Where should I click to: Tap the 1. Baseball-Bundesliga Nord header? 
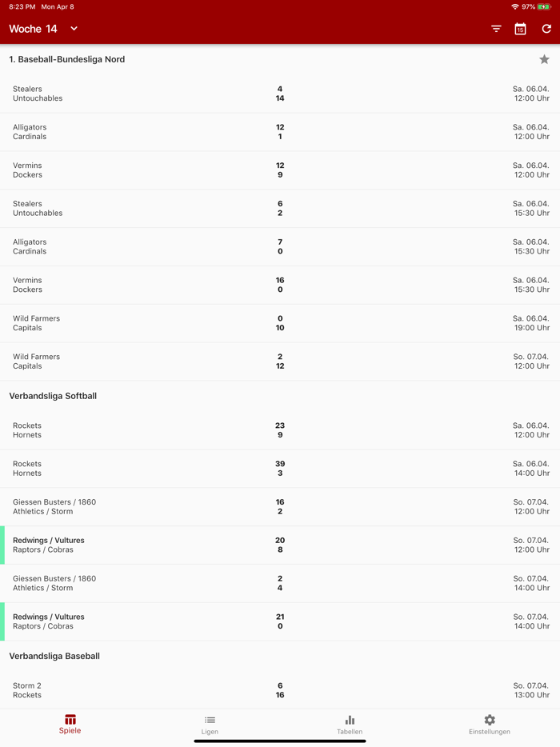(67, 59)
